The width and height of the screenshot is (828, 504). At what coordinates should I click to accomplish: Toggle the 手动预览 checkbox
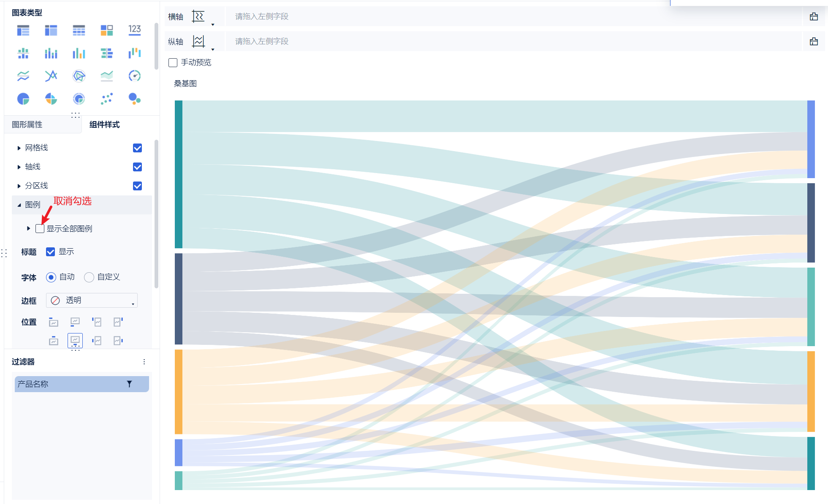[x=173, y=62]
